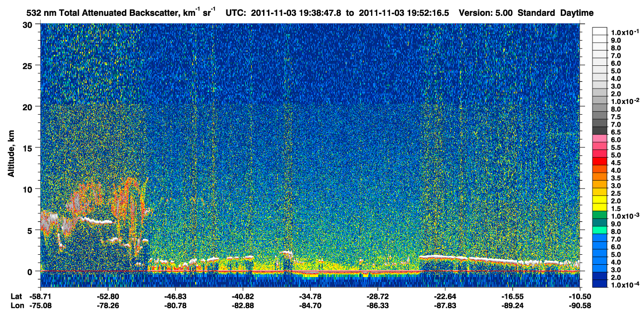This screenshot has height=330, width=644.
Task: Click the end time '2011-11-03 19:52:16.5'
Action: click(x=404, y=13)
